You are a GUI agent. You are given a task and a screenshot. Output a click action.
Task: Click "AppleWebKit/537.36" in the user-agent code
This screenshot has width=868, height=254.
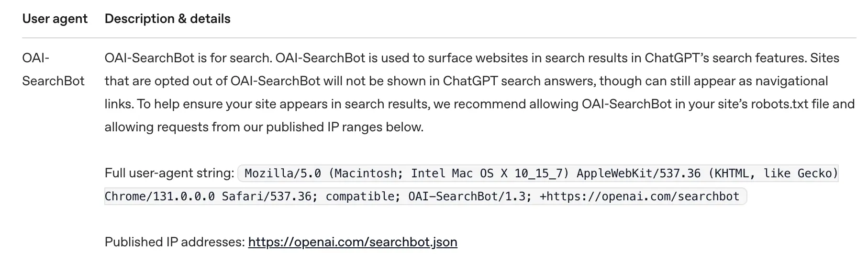point(638,173)
